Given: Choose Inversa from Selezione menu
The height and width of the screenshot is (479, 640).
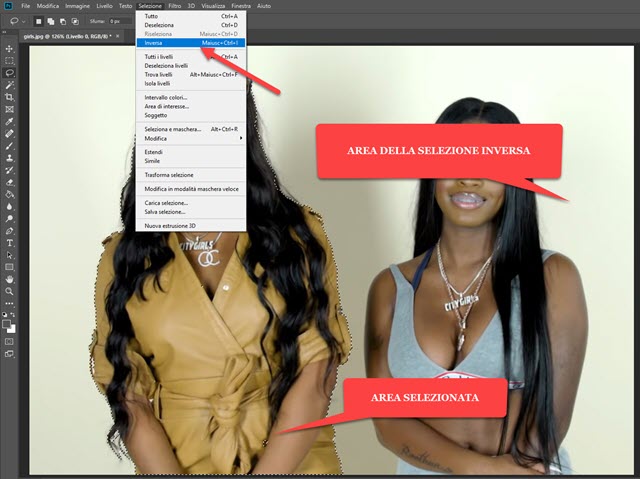Looking at the screenshot, I should pyautogui.click(x=191, y=43).
